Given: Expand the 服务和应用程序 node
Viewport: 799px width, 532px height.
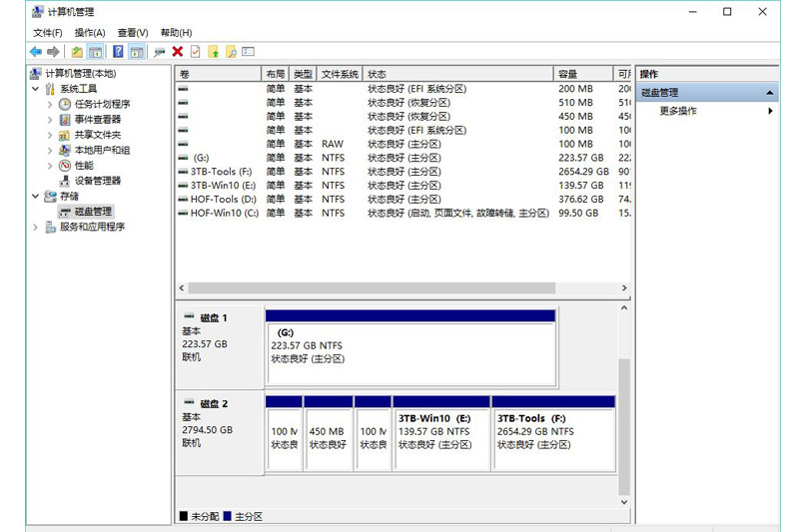Looking at the screenshot, I should point(36,227).
